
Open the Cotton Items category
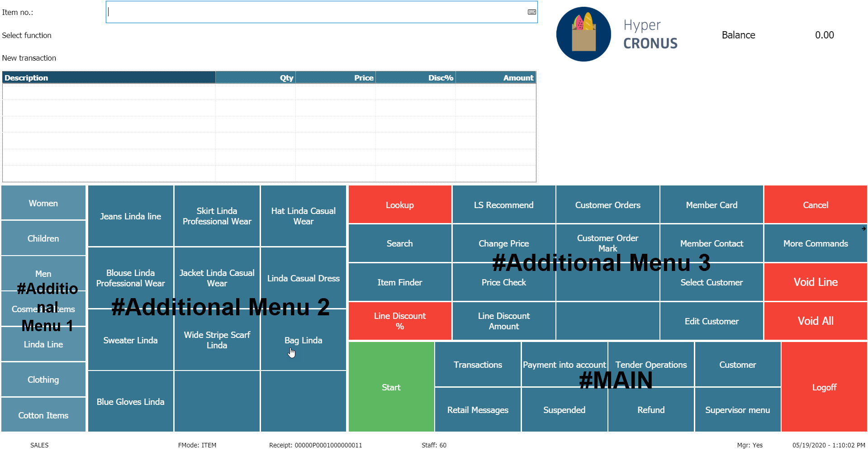43,415
